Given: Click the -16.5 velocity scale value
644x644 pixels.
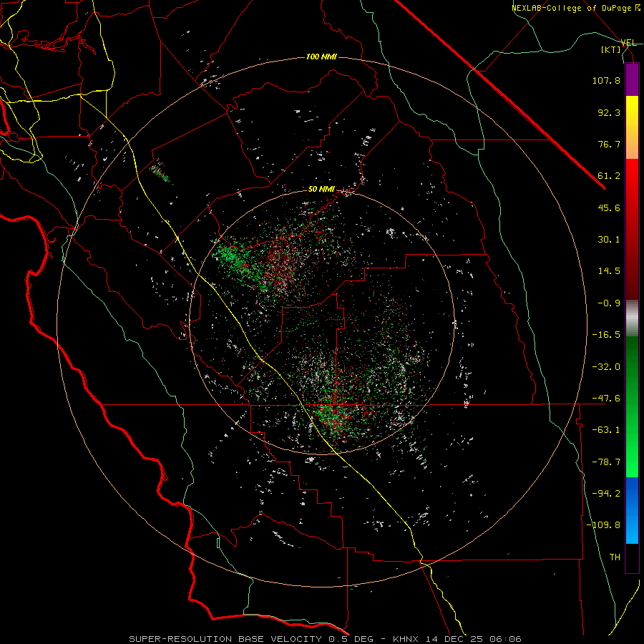Looking at the screenshot, I should [606, 335].
